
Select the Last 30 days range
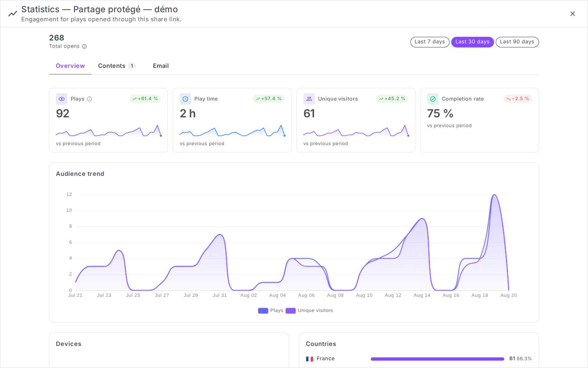472,42
